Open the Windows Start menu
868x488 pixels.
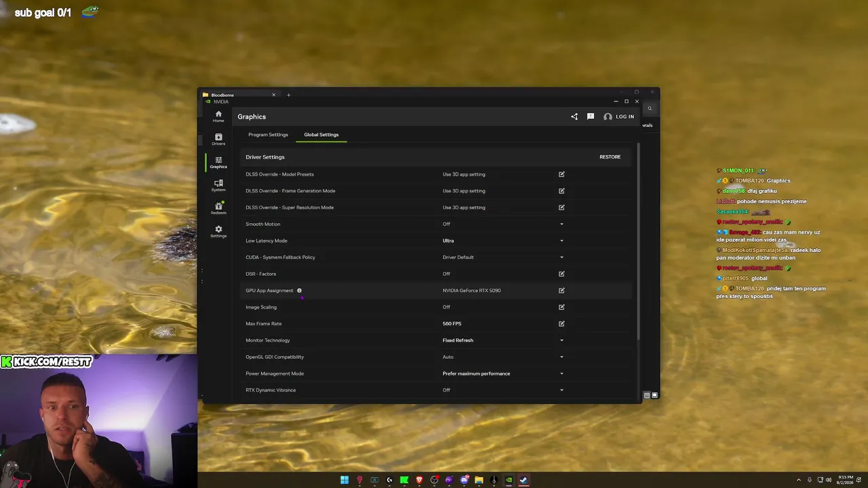(344, 480)
